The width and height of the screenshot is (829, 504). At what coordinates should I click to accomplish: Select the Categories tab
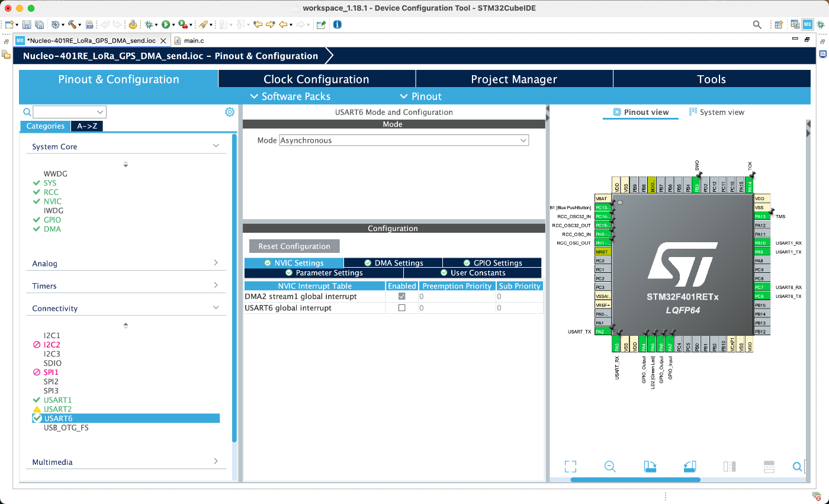(45, 126)
